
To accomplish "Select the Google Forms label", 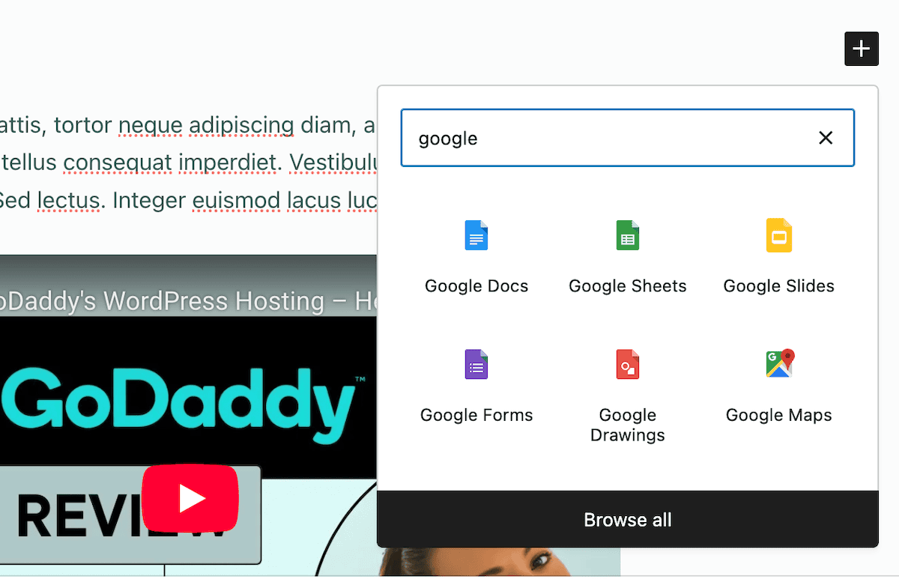I will point(476,415).
